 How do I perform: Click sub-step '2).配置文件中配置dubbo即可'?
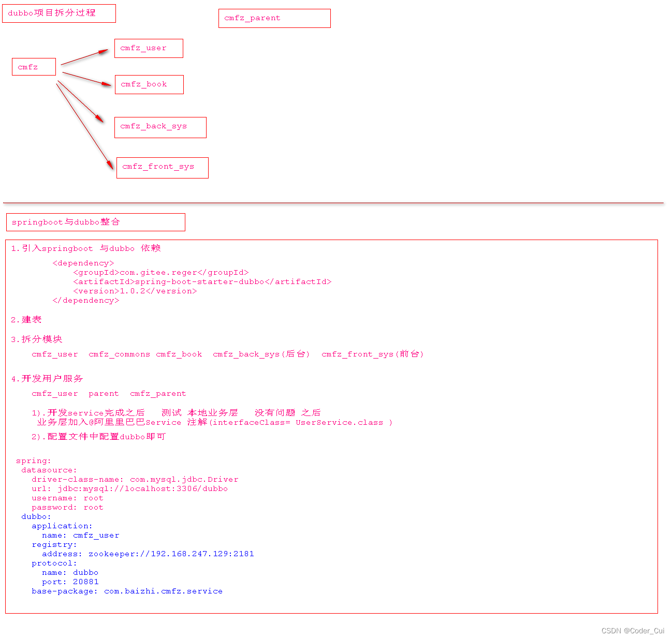(99, 437)
